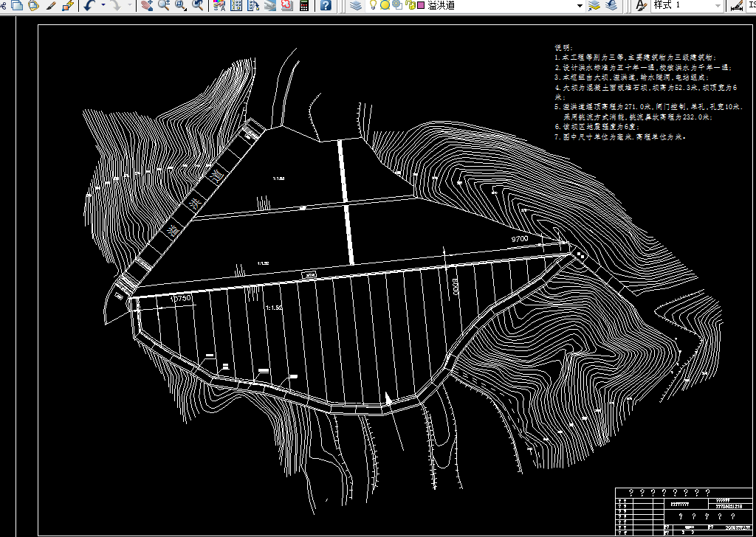The image size is (756, 537).
Task: Open the Properties palette icon
Action: (x=219, y=5)
